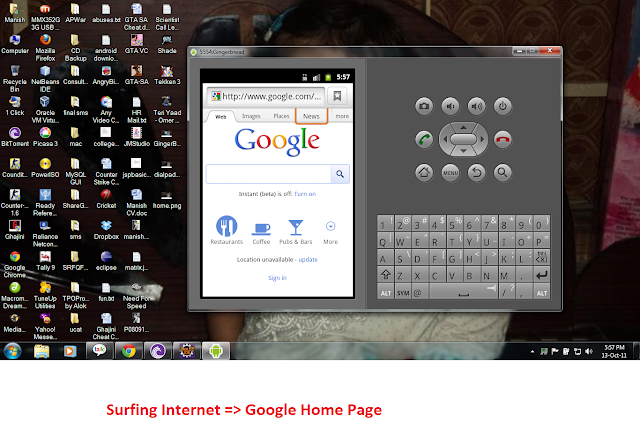The width and height of the screenshot is (640, 446).
Task: Select the Picasa 3 desktop icon
Action: (45, 137)
